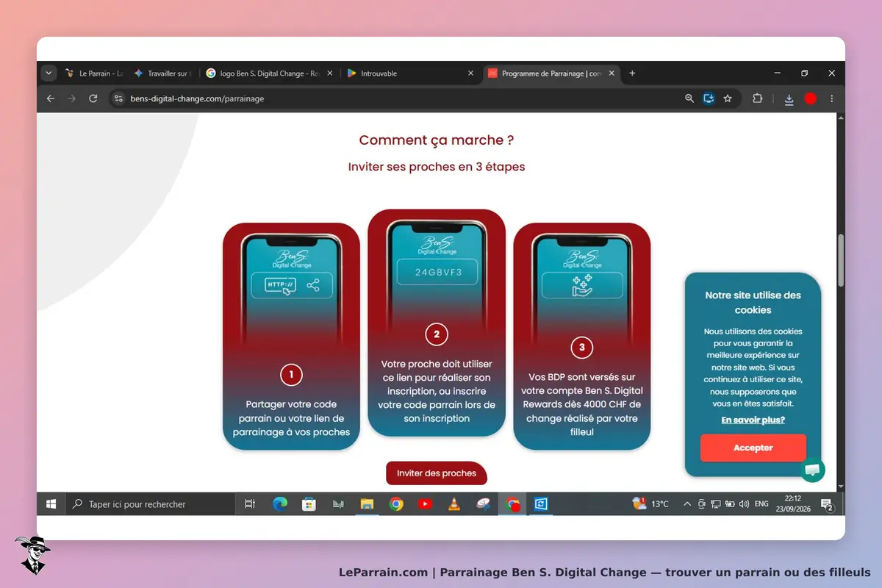Switch the ENG input language
The image size is (882, 588).
point(761,504)
